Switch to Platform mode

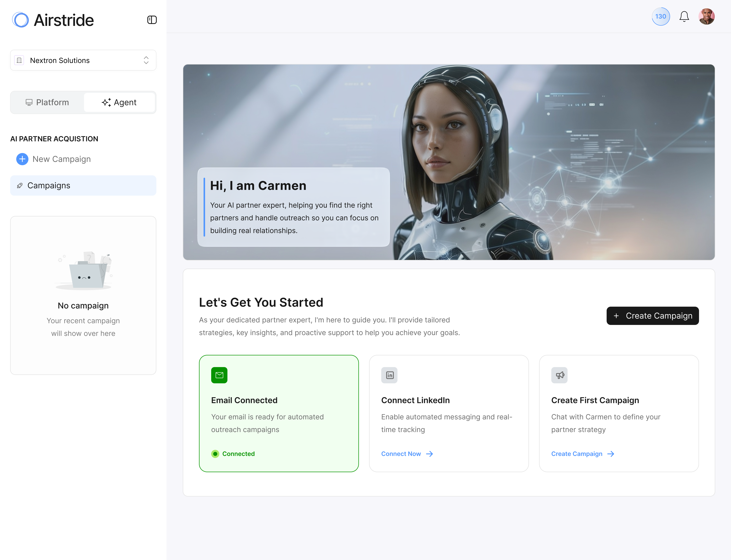click(x=47, y=102)
